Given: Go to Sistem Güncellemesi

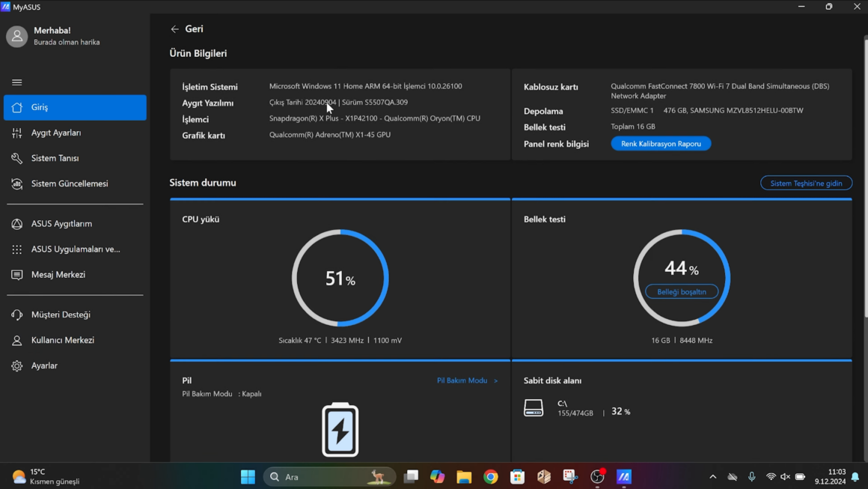Looking at the screenshot, I should [x=76, y=184].
